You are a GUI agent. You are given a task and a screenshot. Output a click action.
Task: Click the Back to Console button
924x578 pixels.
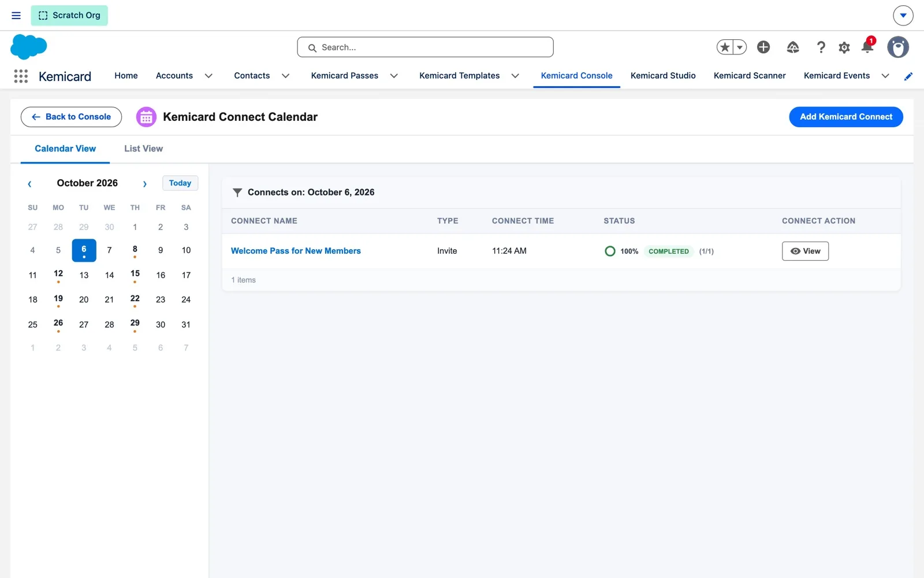click(71, 117)
